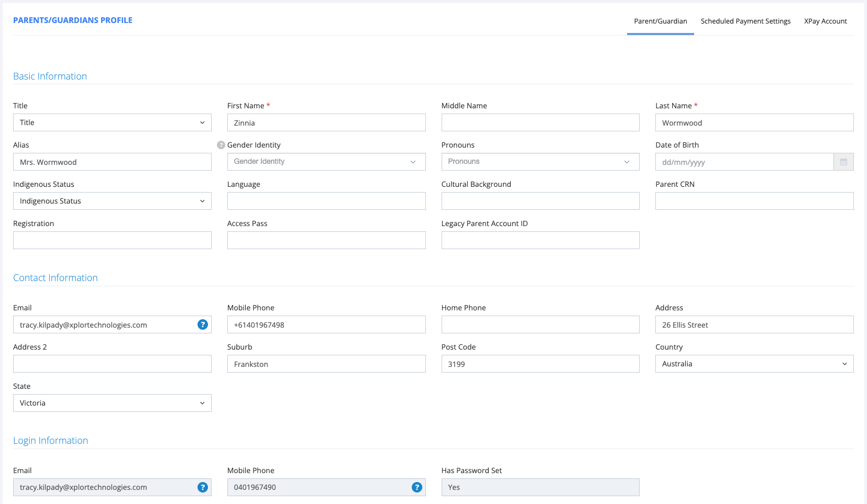Open the XPay Account tab
Viewport: 867px width, 504px height.
tap(826, 21)
